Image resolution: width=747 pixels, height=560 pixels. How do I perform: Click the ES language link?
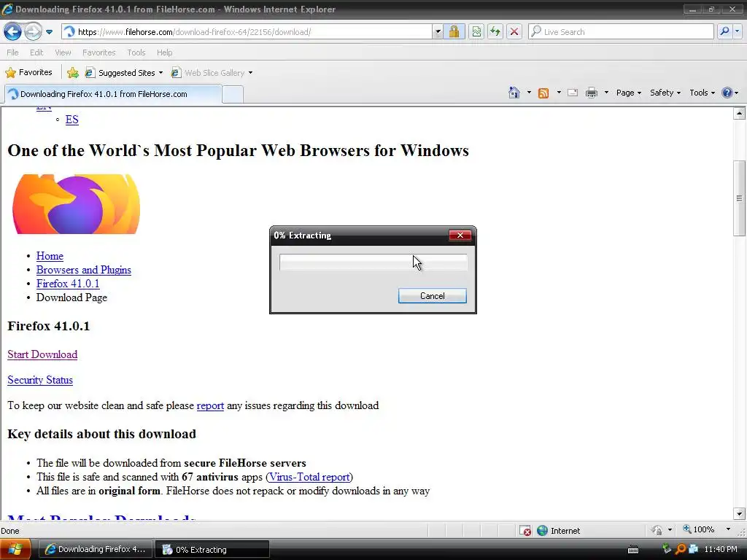pyautogui.click(x=72, y=120)
